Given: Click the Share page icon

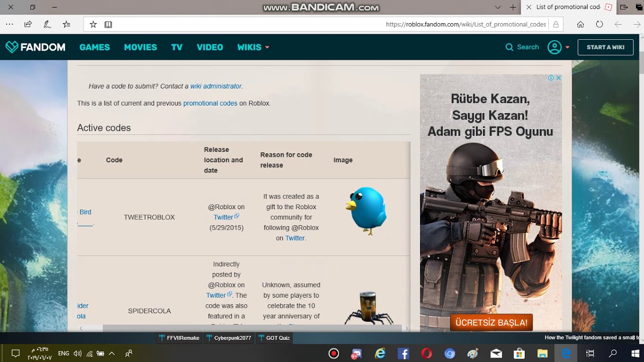Looking at the screenshot, I should tap(28, 24).
